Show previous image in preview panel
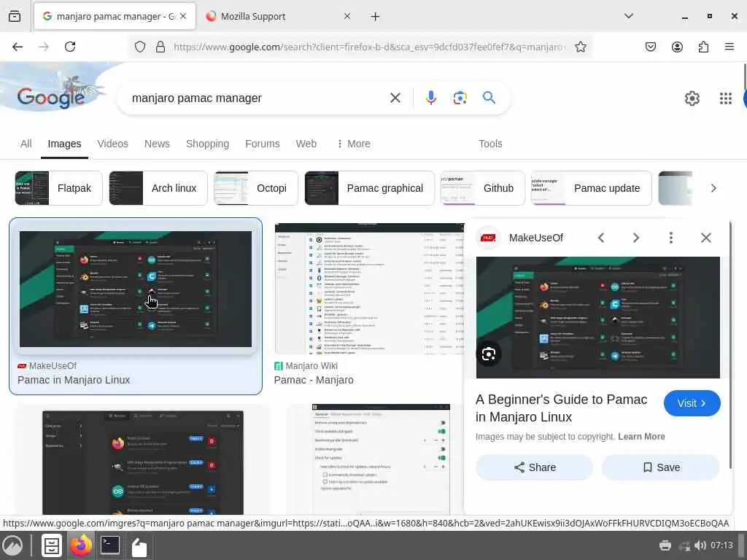The image size is (747, 560). tap(601, 238)
